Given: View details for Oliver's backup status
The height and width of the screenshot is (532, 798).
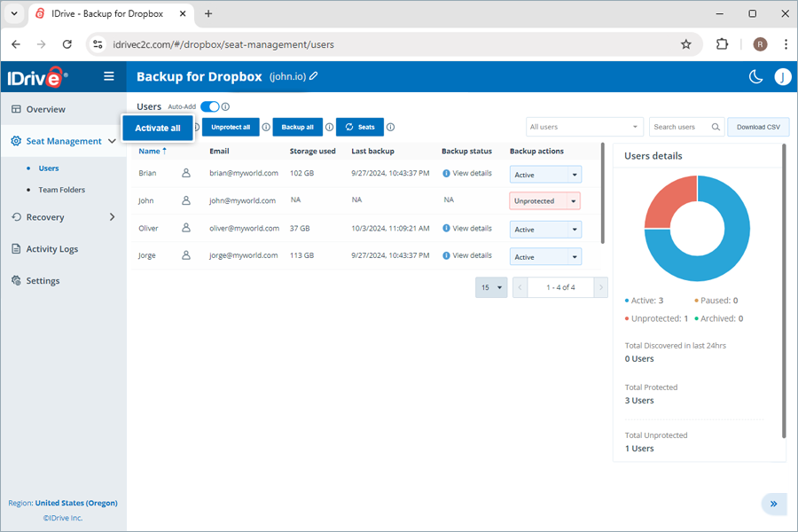Looking at the screenshot, I should [x=470, y=228].
